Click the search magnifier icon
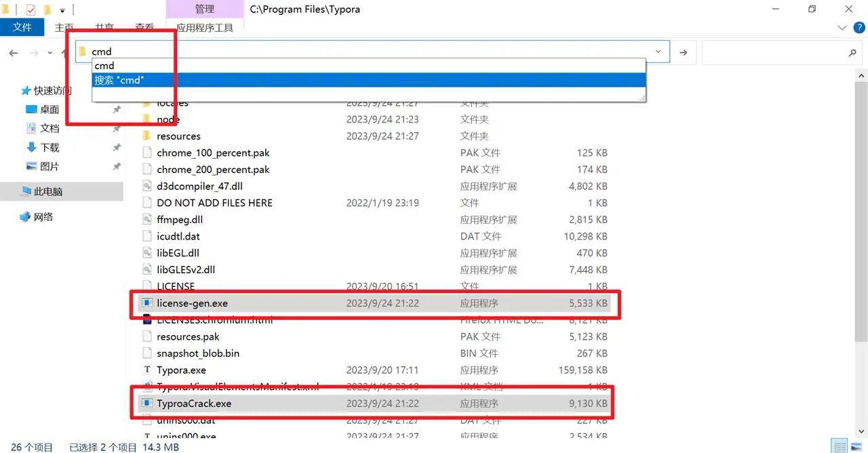Viewport: 868px width, 453px height. click(x=852, y=53)
